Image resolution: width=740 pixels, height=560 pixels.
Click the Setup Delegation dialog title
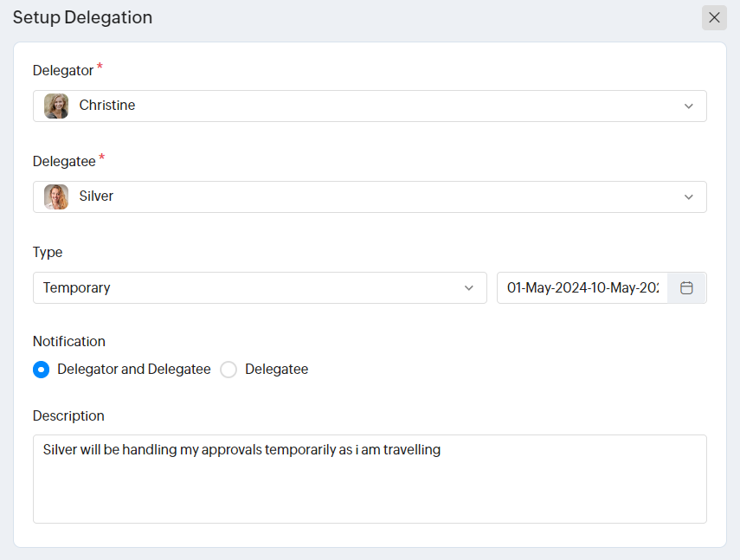pos(82,17)
